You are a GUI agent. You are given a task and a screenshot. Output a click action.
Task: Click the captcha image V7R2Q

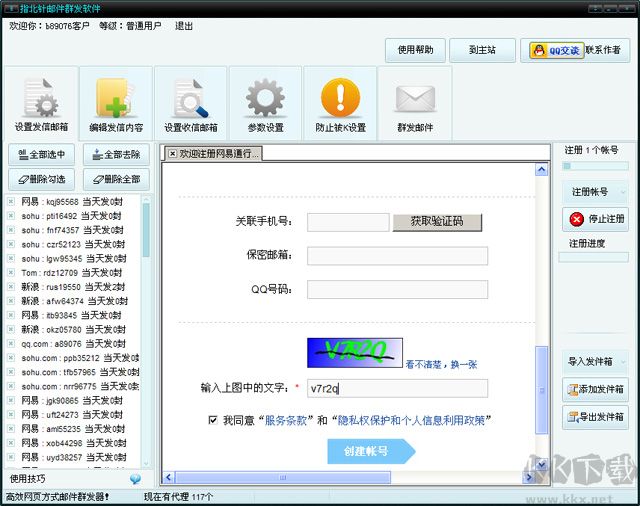point(355,353)
